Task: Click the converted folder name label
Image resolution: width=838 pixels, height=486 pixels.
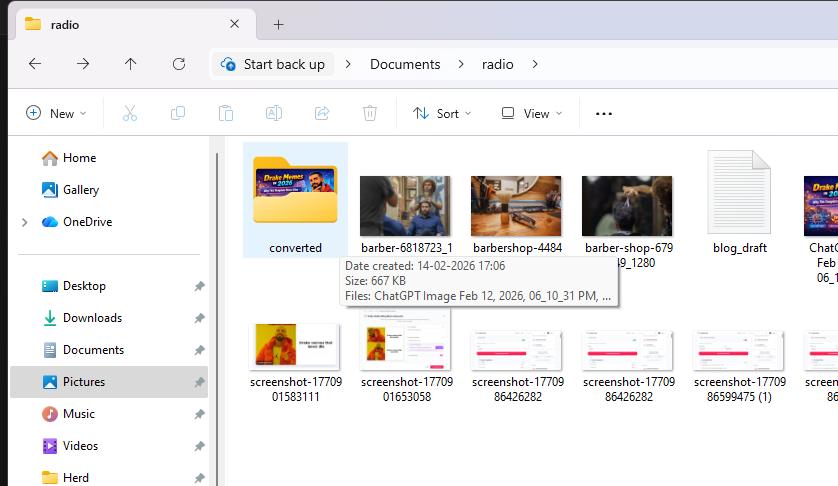Action: click(296, 248)
